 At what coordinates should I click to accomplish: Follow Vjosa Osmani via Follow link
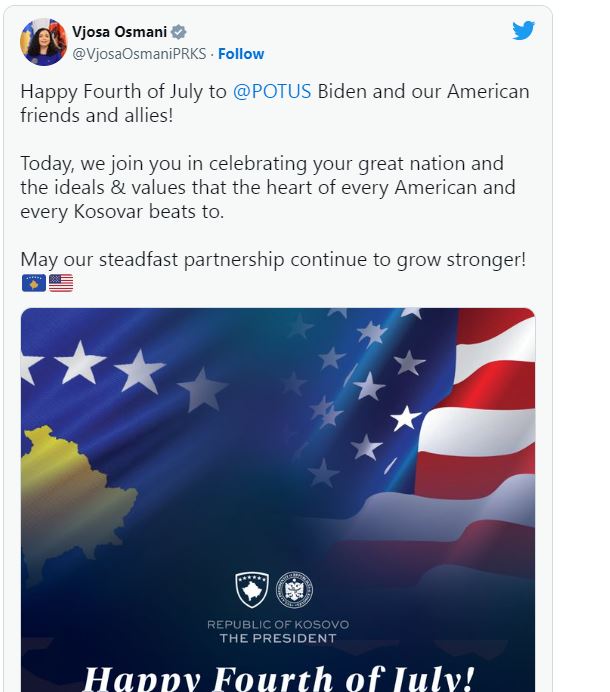[x=242, y=54]
